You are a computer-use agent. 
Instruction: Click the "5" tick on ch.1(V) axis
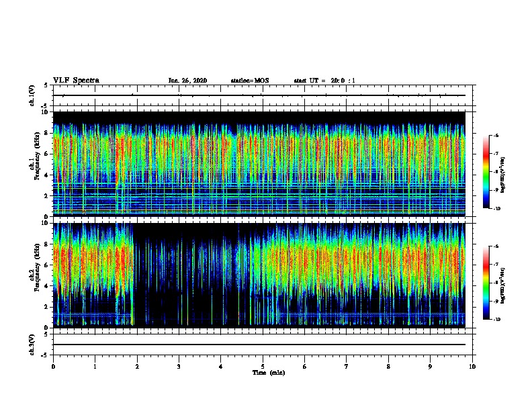(46, 85)
